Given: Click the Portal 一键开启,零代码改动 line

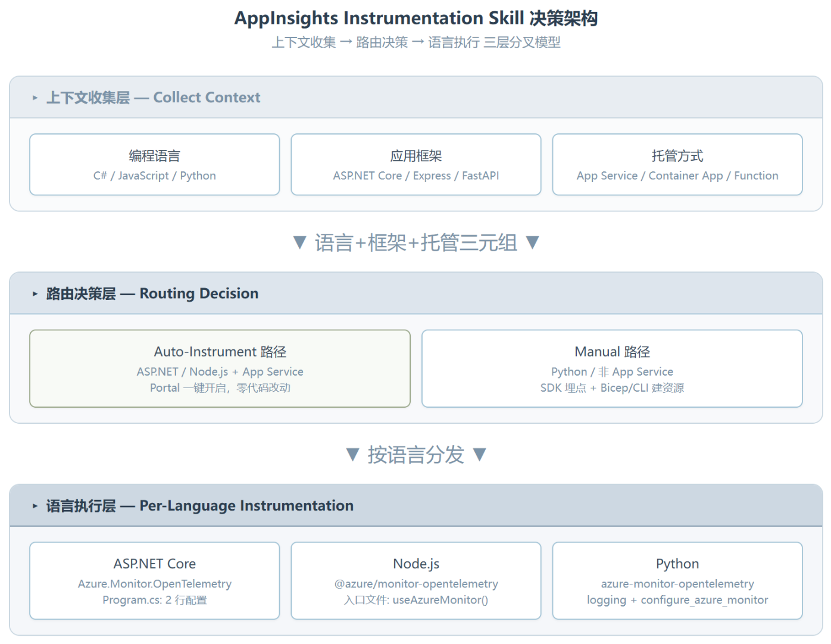Looking at the screenshot, I should 220,388.
